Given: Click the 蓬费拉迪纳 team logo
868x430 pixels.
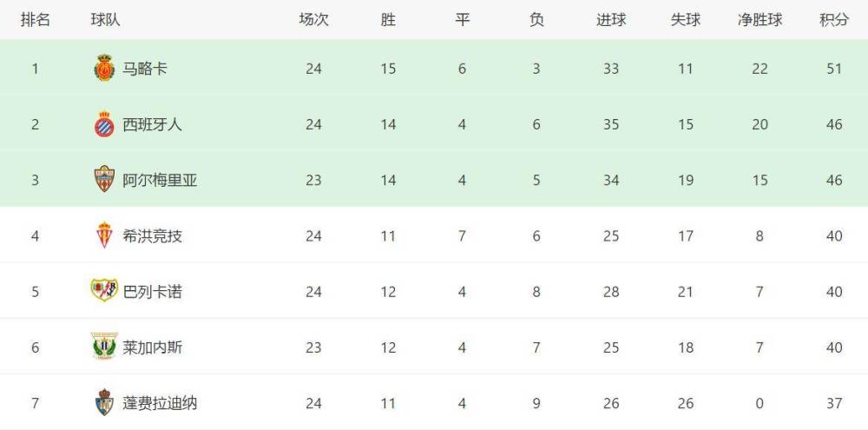Looking at the screenshot, I should (x=104, y=402).
